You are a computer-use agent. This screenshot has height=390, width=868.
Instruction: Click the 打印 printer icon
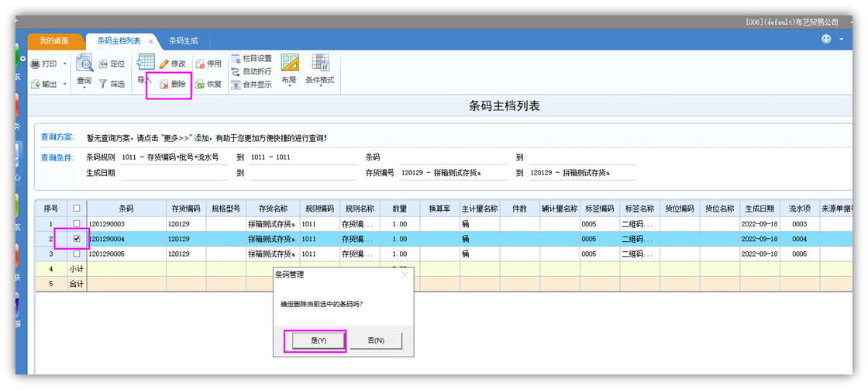coord(35,64)
